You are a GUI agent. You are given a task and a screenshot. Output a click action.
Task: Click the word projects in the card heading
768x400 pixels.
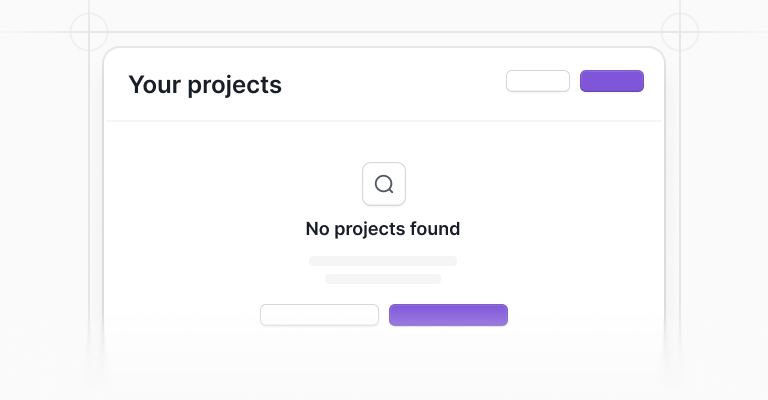(235, 86)
